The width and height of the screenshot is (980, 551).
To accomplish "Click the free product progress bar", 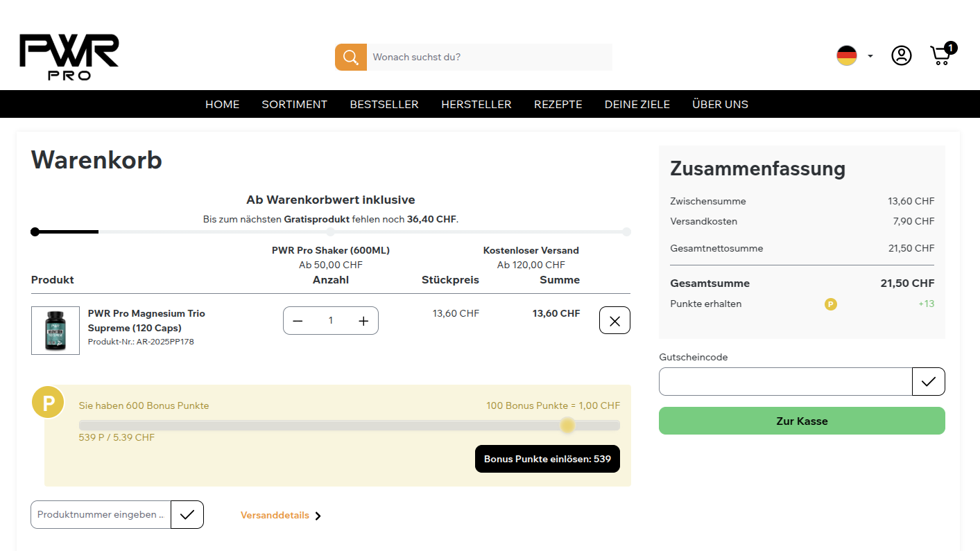I will (x=331, y=231).
